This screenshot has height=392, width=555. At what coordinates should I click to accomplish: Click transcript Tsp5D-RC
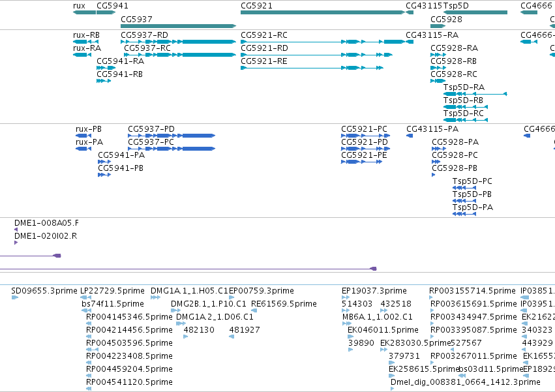click(x=466, y=120)
